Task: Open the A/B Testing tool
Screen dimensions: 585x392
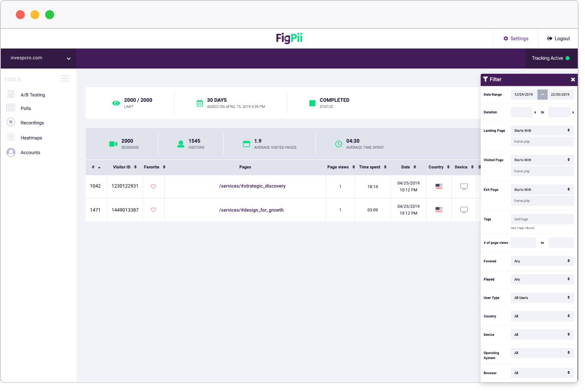Action: [x=32, y=95]
